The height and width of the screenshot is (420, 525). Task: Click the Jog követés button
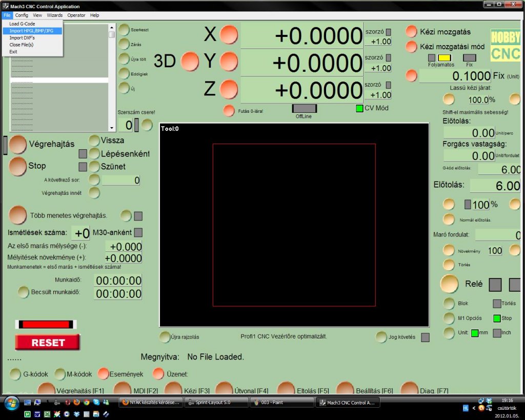coord(381,337)
